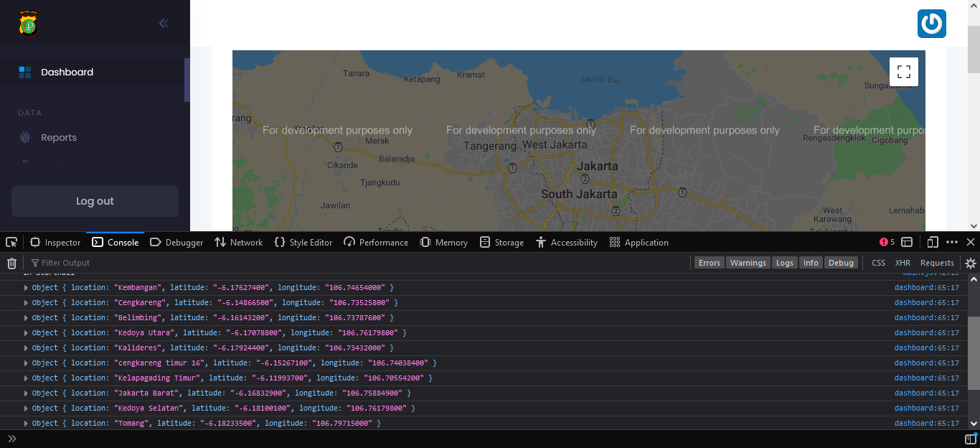This screenshot has height=448, width=980.
Task: Click the Style Editor braces icon
Action: click(280, 242)
